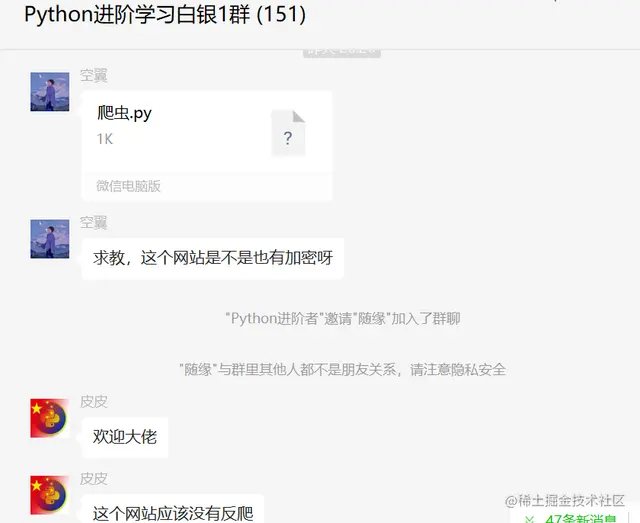
Task: Click the 1K file size text
Action: click(104, 139)
